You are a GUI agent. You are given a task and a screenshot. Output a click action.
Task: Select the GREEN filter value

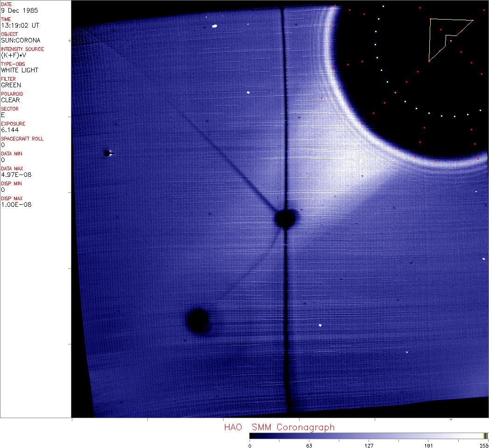click(x=11, y=85)
